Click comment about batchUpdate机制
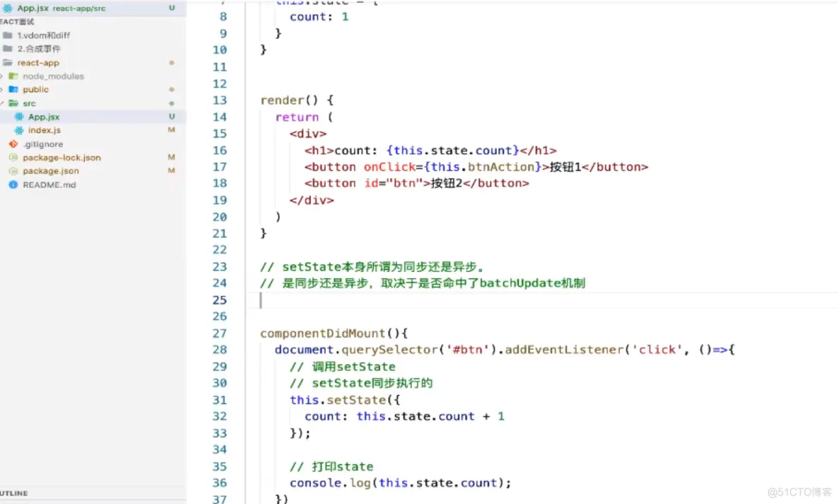 [423, 283]
